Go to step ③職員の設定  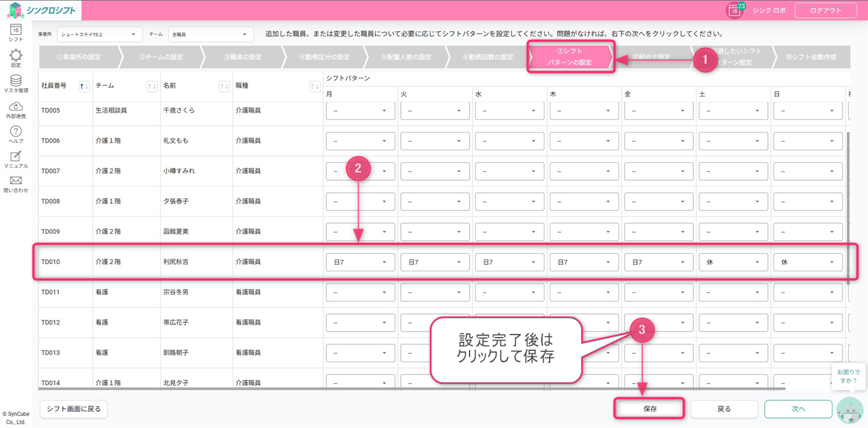[242, 57]
